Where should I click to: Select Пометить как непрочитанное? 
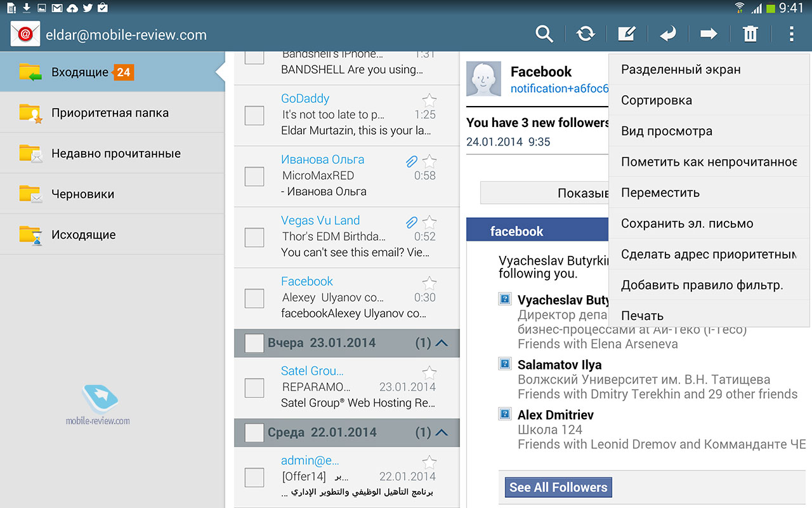(709, 162)
